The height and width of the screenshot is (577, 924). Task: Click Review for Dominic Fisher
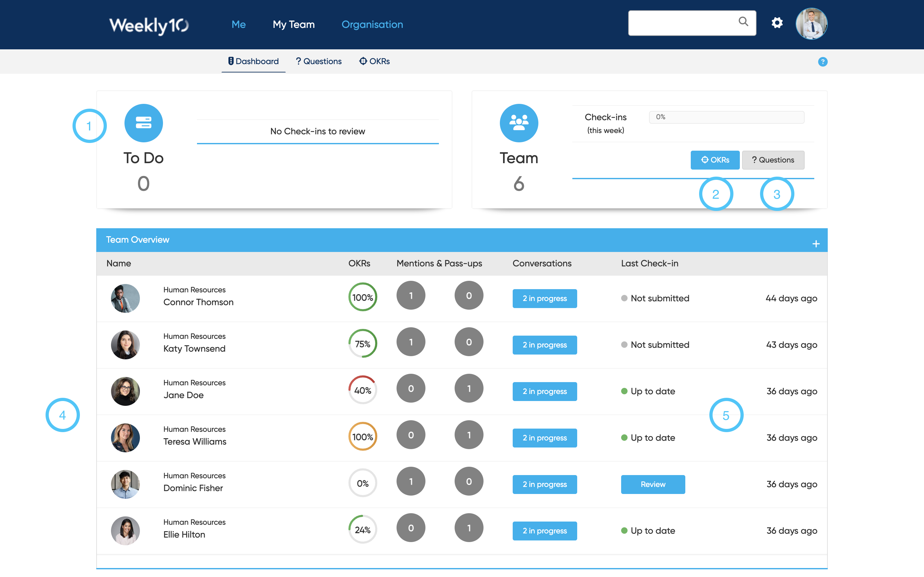(653, 484)
